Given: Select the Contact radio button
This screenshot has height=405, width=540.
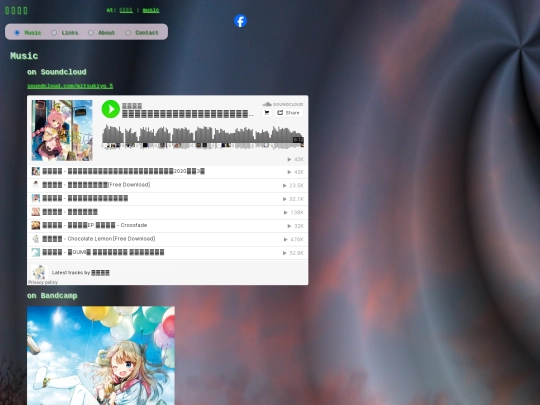Looking at the screenshot, I should (x=128, y=33).
